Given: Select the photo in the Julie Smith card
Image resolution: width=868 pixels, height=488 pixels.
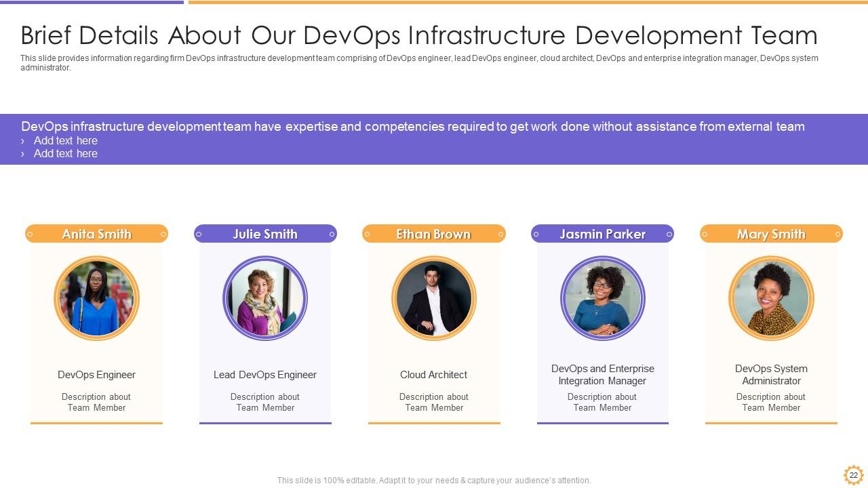Looking at the screenshot, I should 265,298.
